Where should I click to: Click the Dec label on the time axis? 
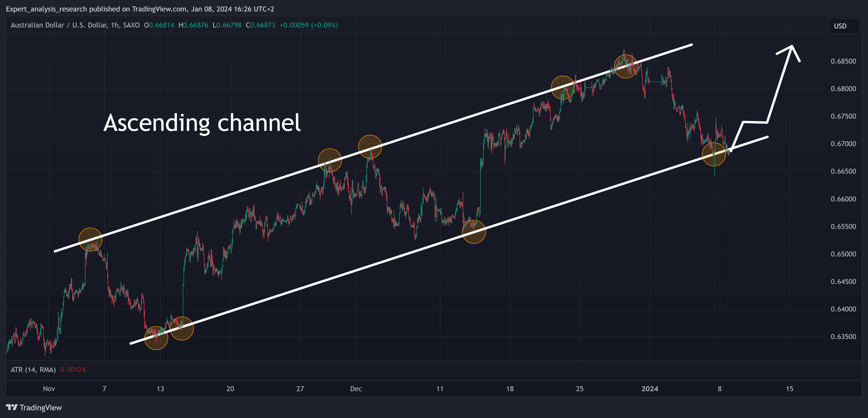tap(356, 389)
